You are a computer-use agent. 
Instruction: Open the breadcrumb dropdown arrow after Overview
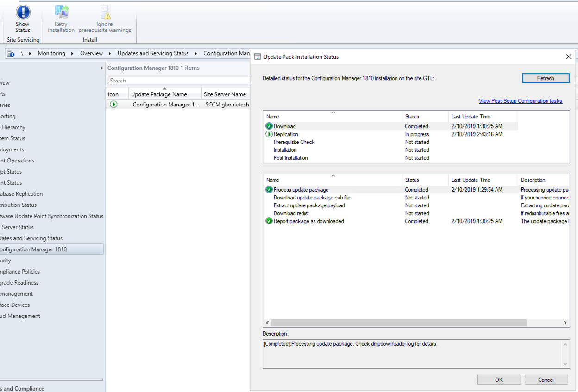[110, 53]
